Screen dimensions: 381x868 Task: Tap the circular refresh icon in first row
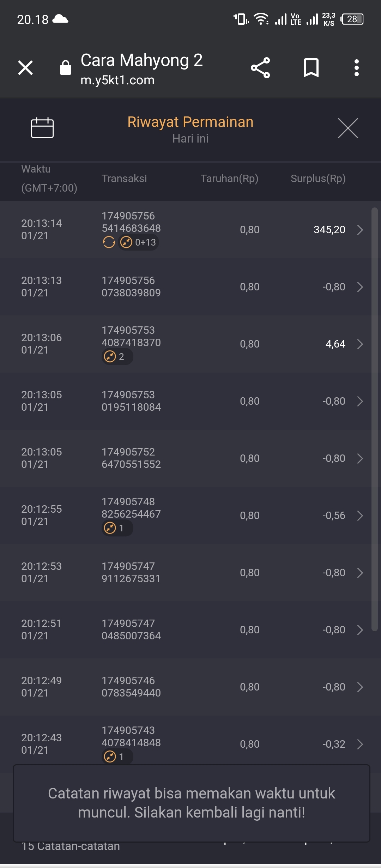coord(109,242)
